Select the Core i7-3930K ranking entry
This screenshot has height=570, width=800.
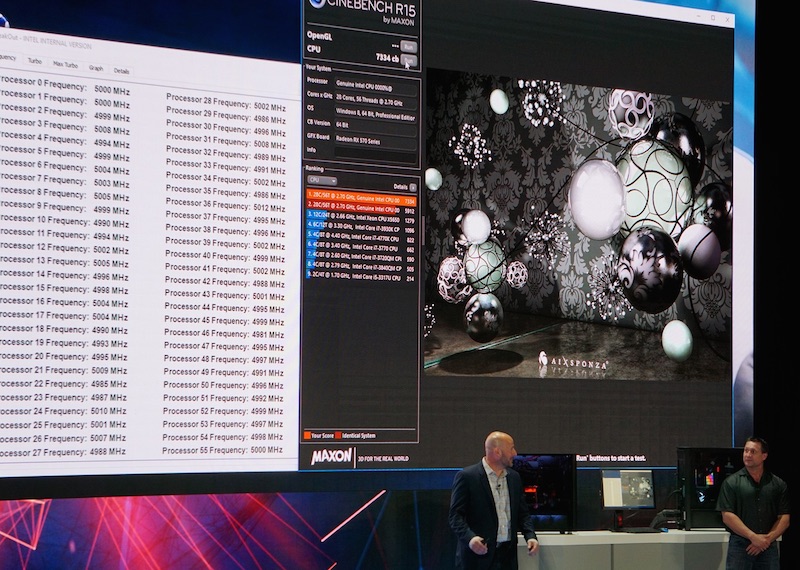(361, 229)
